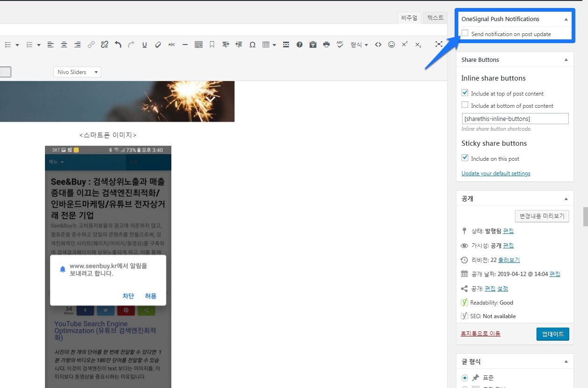Collapse the Share Buttons panel
The image size is (588, 388).
pyautogui.click(x=566, y=60)
